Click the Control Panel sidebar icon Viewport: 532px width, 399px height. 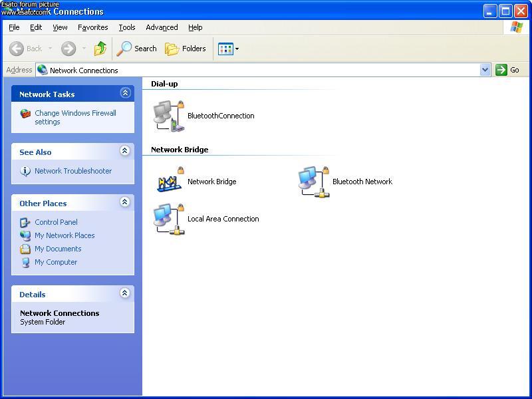pyautogui.click(x=25, y=222)
